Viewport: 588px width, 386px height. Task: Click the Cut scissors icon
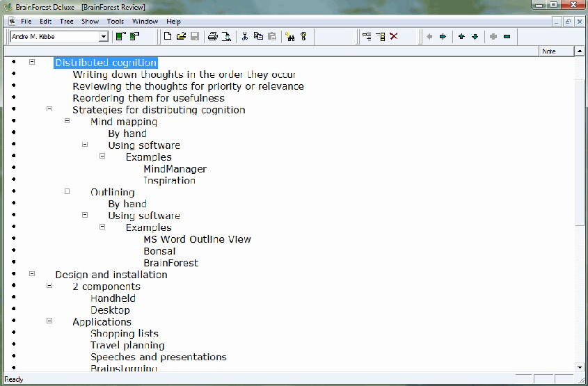click(245, 36)
